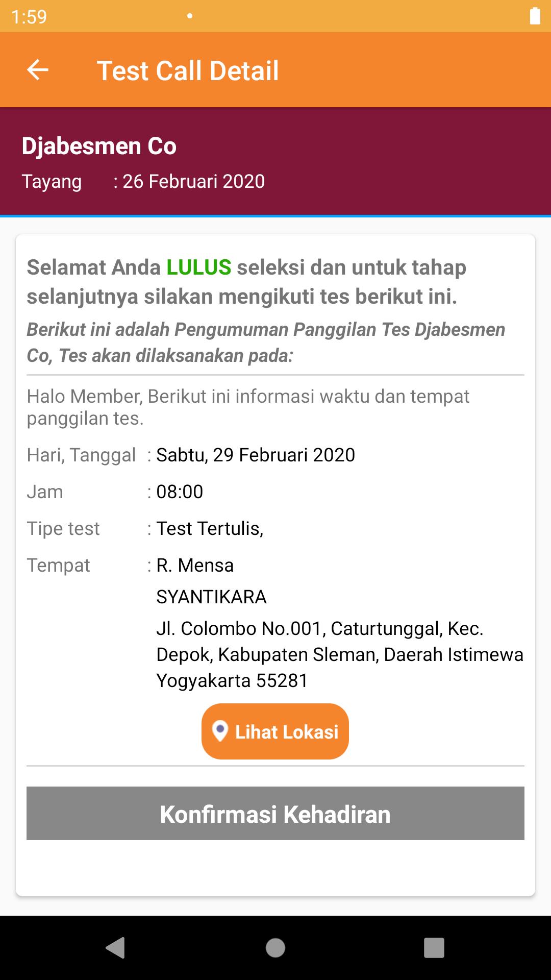The height and width of the screenshot is (980, 551).
Task: Tap the notification dot in status bar
Action: tap(190, 16)
